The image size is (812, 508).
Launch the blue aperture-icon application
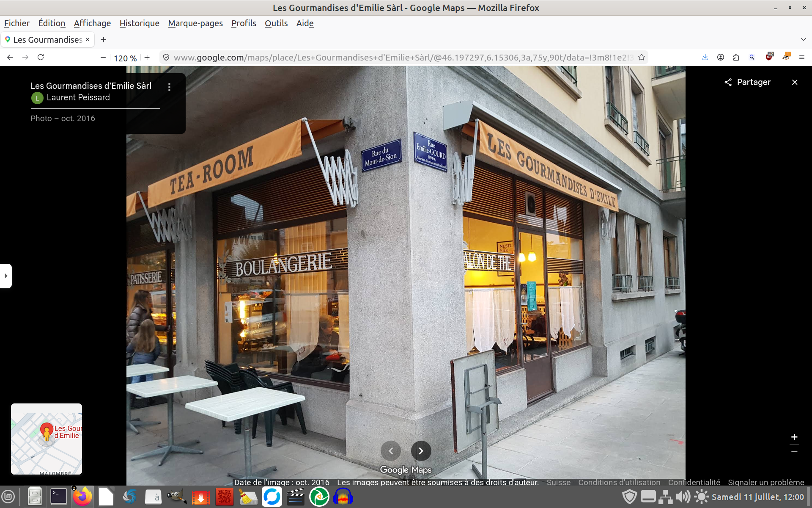pos(130,497)
